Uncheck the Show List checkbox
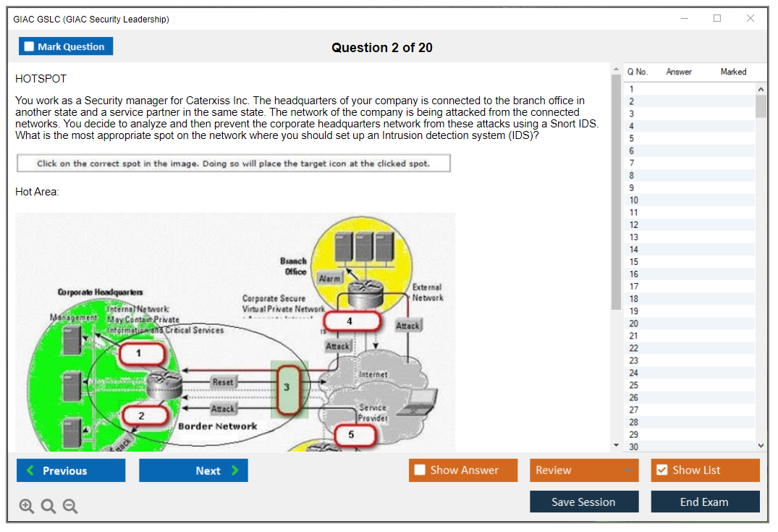 661,470
